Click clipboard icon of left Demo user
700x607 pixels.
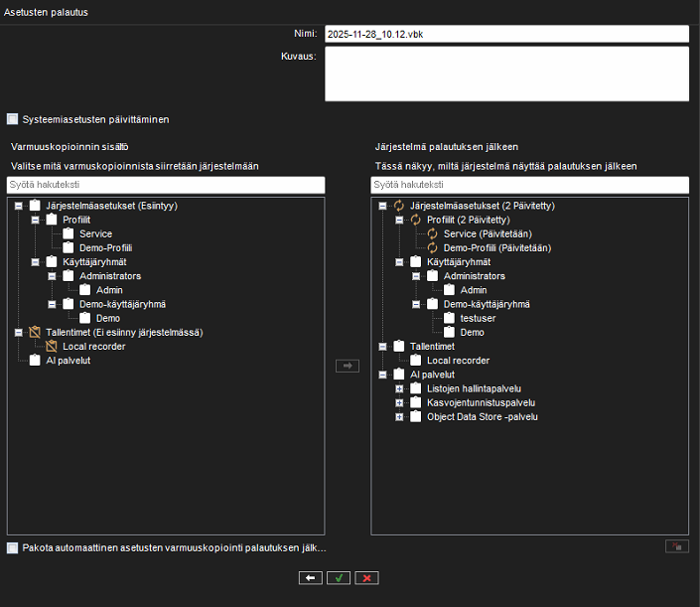(84, 318)
